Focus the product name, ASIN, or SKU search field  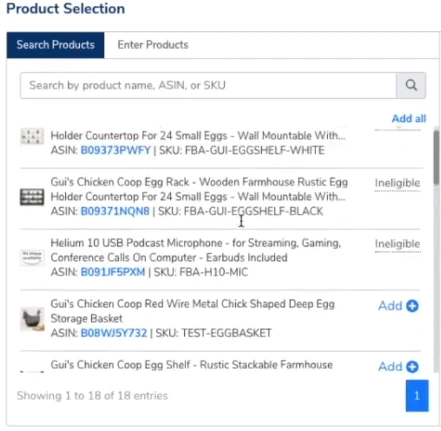(208, 85)
